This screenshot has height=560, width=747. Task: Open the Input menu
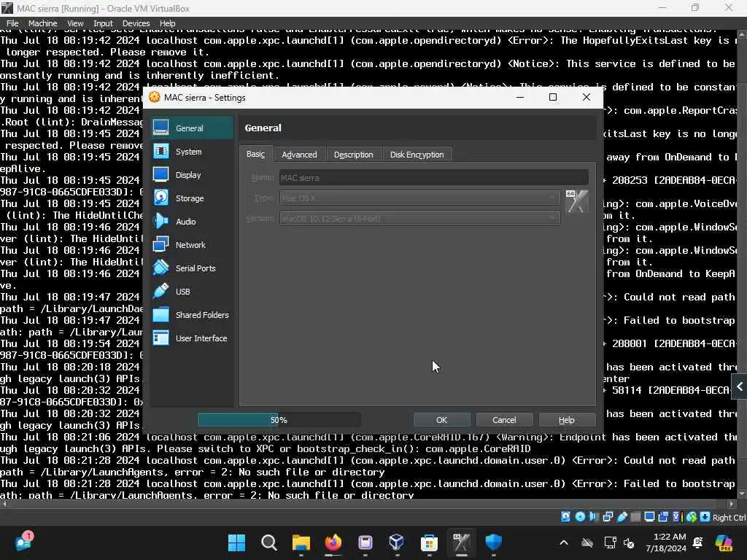103,23
